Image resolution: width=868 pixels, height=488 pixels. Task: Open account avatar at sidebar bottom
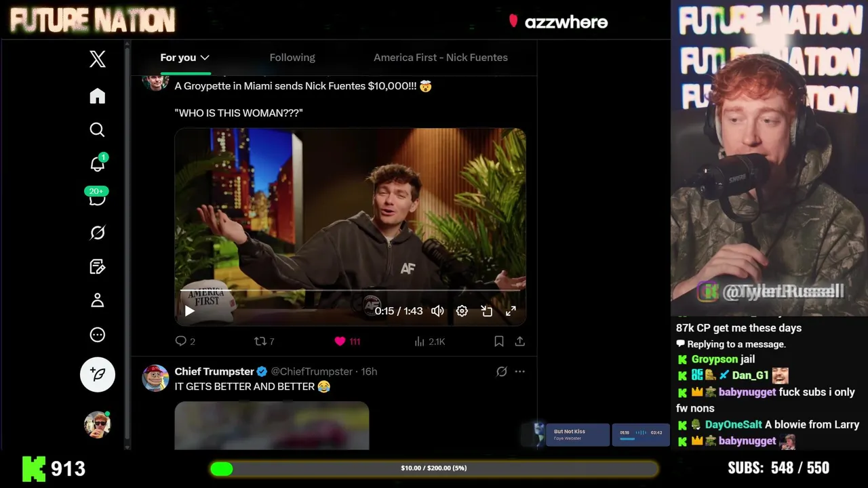tap(97, 424)
